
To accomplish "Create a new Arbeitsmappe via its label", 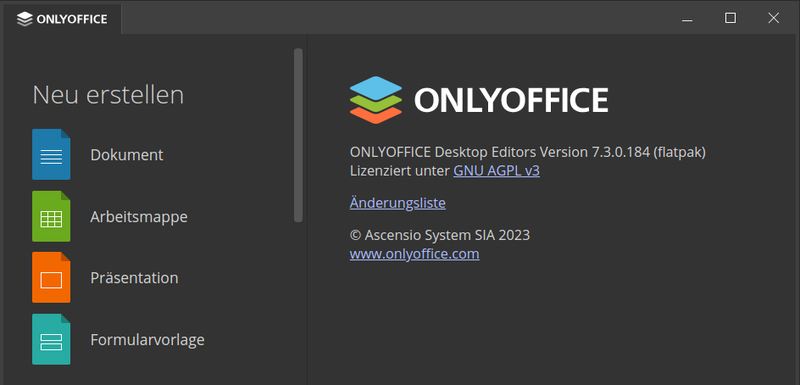I will click(x=139, y=217).
